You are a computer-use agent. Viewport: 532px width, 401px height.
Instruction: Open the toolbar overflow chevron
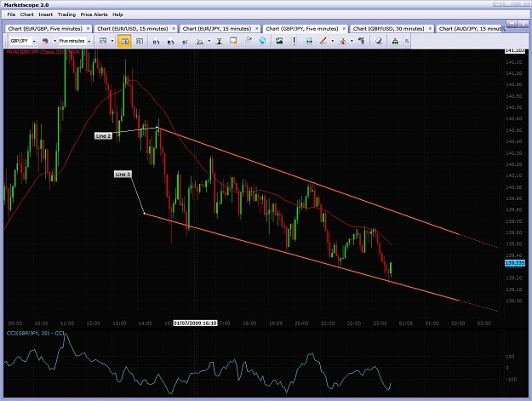[x=407, y=42]
